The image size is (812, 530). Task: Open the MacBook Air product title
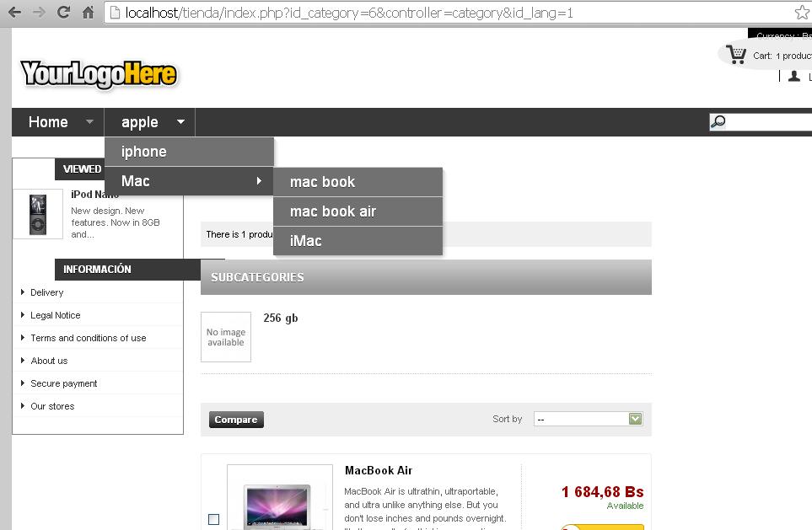point(379,470)
